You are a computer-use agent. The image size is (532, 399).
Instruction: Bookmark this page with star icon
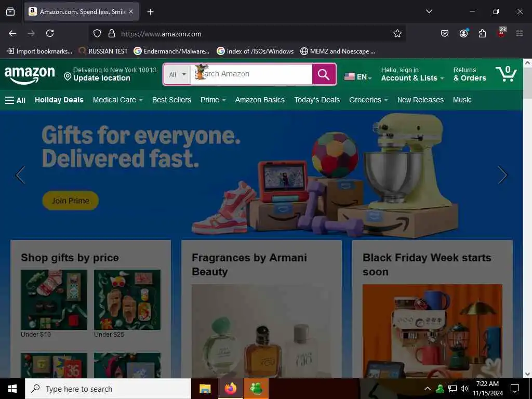click(397, 33)
